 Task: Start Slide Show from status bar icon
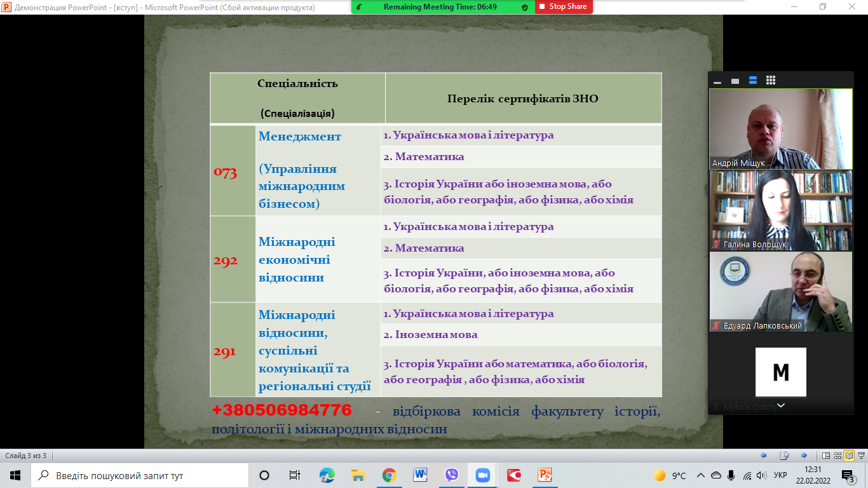tap(860, 456)
